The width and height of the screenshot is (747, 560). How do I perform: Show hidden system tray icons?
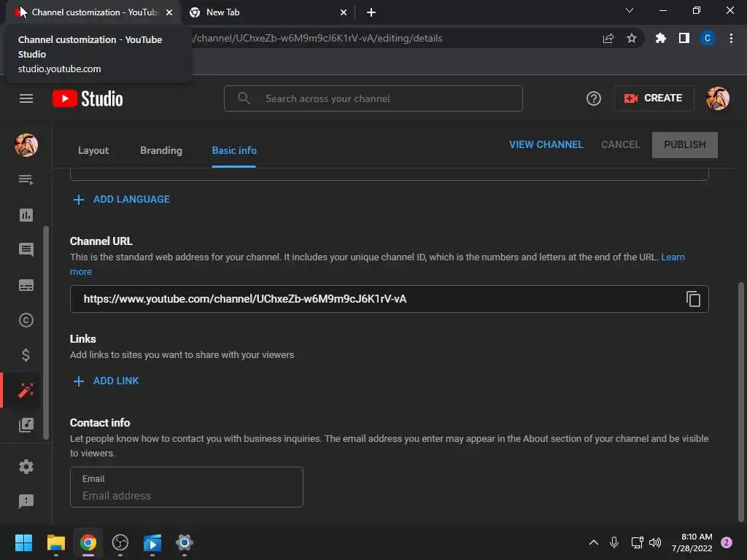click(x=594, y=542)
